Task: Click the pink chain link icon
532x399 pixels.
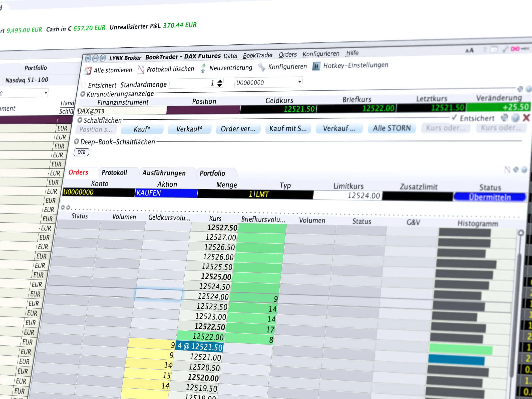Action: [515, 49]
